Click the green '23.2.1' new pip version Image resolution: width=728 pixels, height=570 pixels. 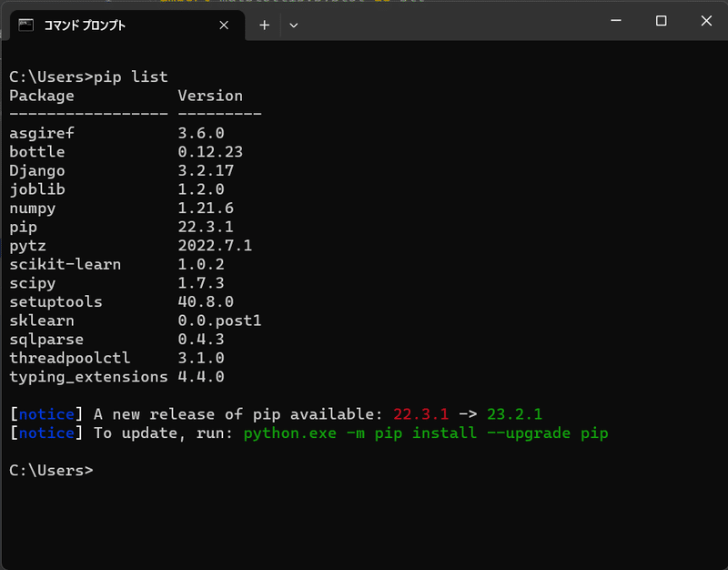point(514,414)
